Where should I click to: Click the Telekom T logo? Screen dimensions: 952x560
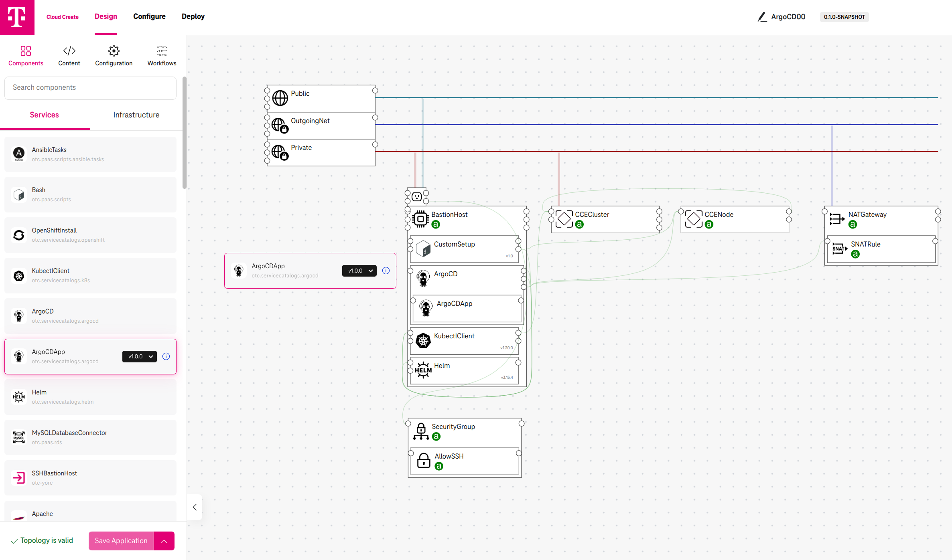[x=17, y=17]
